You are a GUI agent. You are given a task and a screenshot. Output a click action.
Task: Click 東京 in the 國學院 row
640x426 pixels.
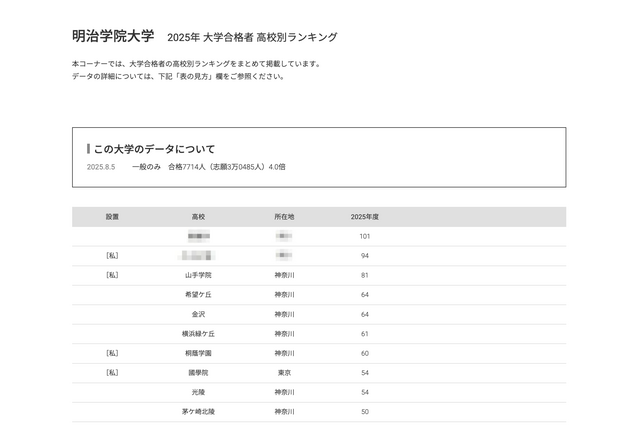click(284, 373)
